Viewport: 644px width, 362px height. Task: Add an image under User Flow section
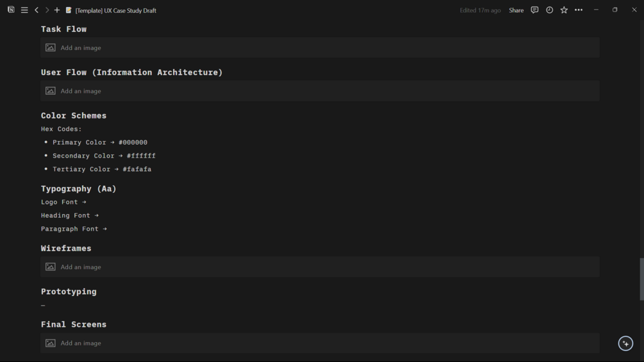click(x=81, y=91)
